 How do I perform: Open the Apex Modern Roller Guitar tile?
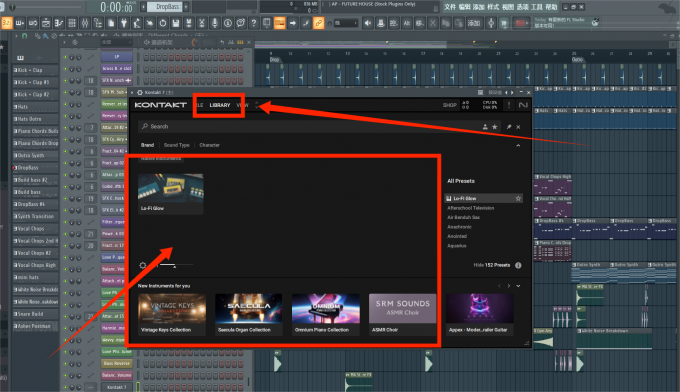479,314
